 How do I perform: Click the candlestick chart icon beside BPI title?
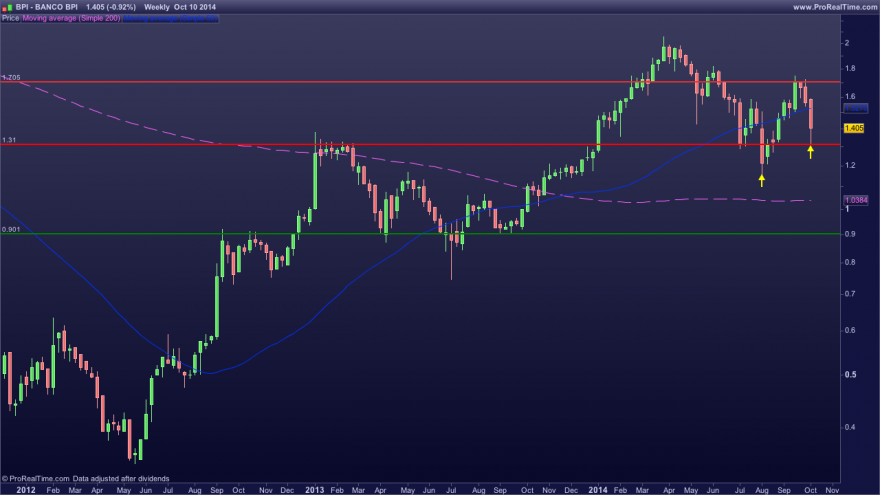(x=7, y=7)
